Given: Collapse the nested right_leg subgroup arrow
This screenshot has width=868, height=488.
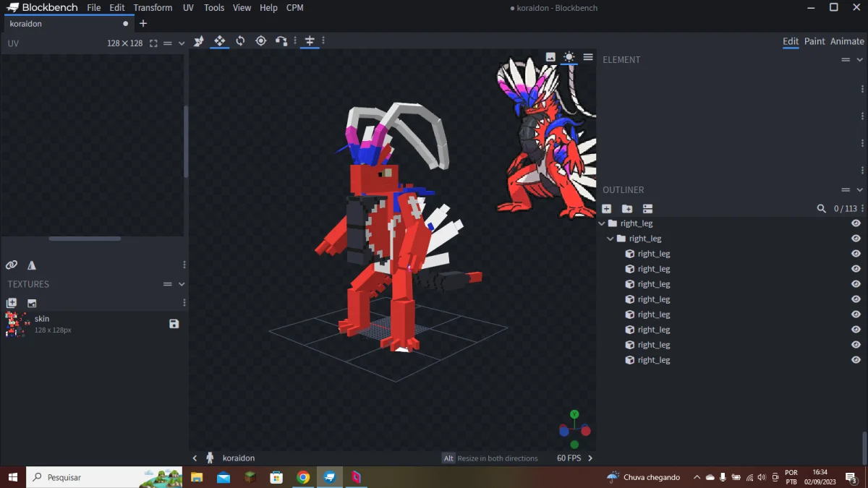Looking at the screenshot, I should (x=610, y=239).
